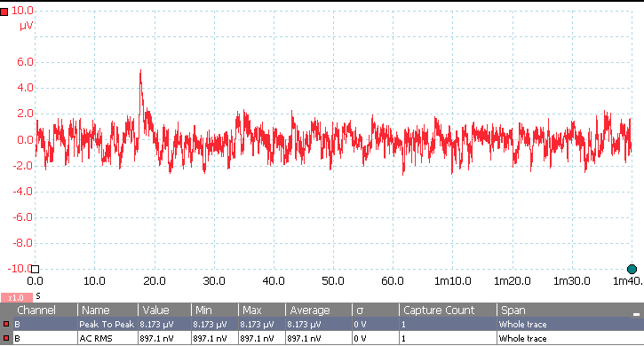This screenshot has height=346, width=644.
Task: Click the -4.0 label on the voltage axis
Action: point(23,192)
